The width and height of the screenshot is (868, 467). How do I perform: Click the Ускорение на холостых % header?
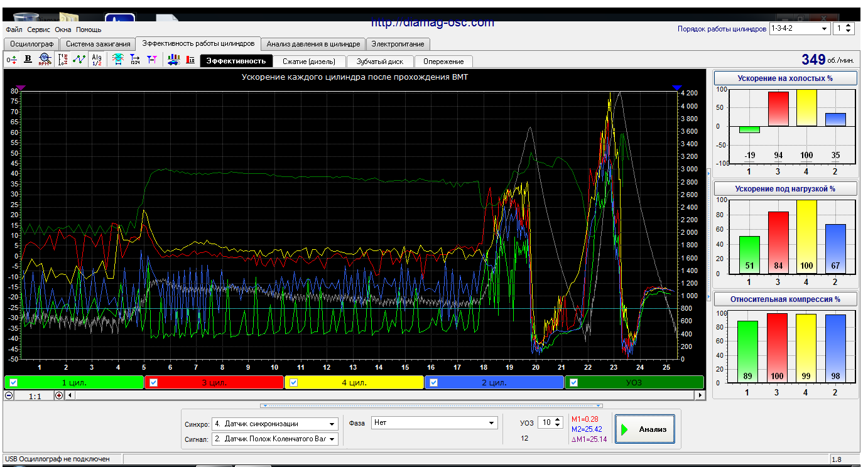click(x=785, y=78)
